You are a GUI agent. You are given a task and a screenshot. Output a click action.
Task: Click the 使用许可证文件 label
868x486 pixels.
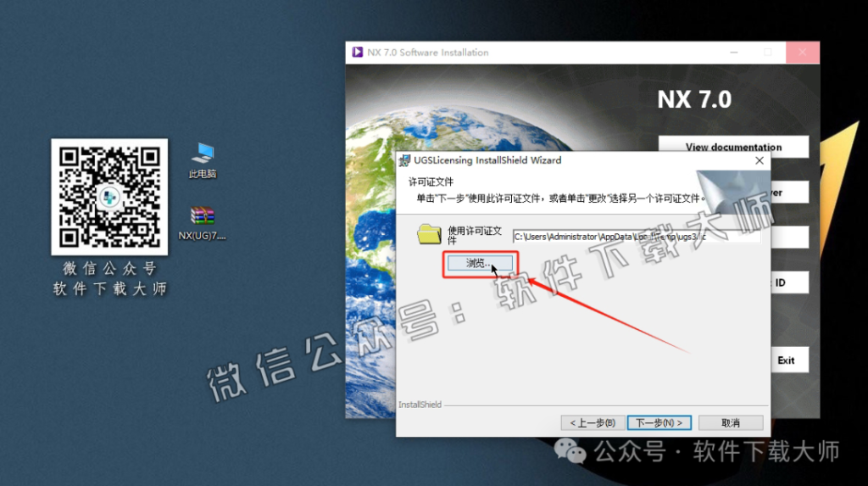click(475, 235)
